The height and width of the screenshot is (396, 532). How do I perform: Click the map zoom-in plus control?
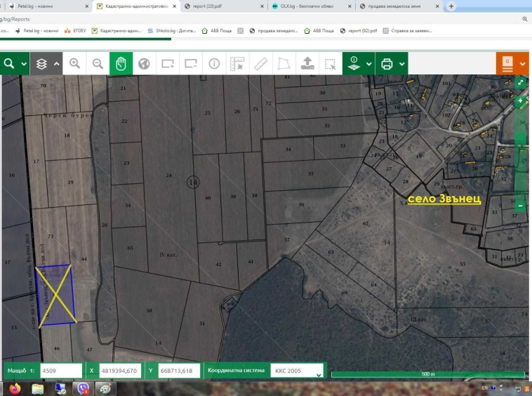[x=520, y=101]
